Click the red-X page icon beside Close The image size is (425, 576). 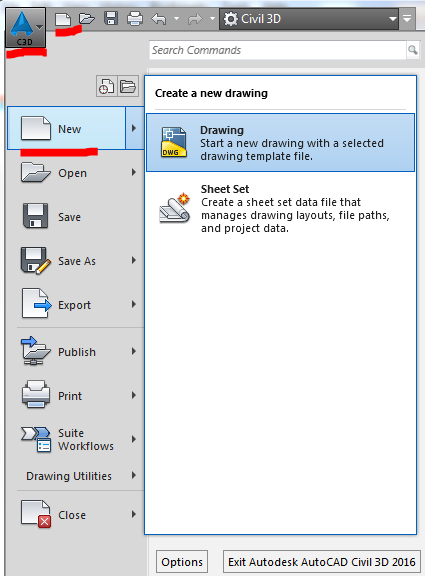[36, 514]
